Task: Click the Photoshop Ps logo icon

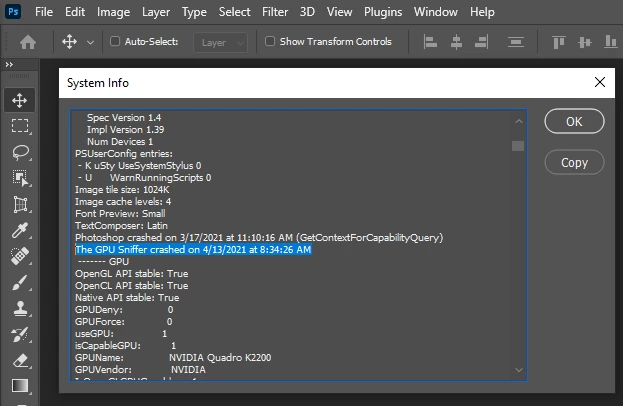Action: (13, 12)
